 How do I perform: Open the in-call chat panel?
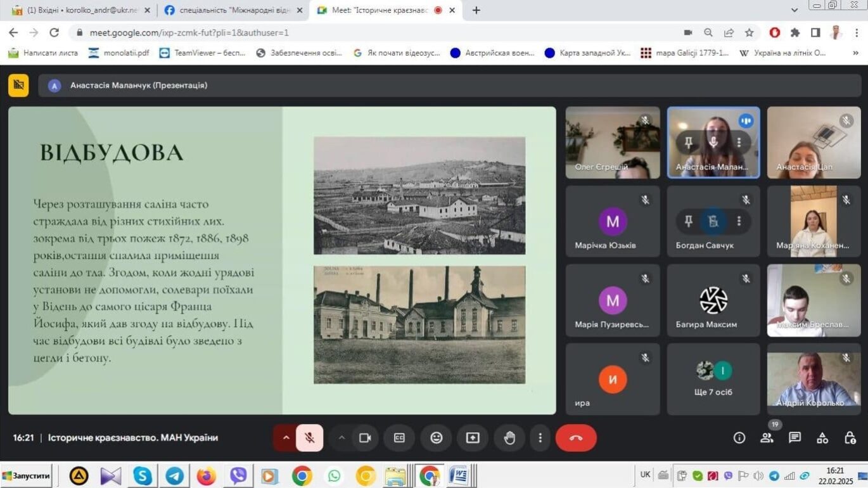(795, 438)
